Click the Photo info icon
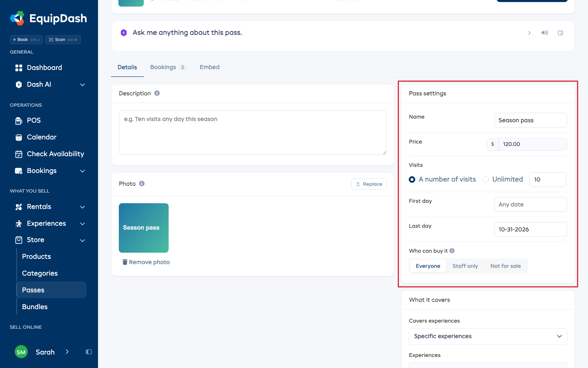This screenshot has width=588, height=368. [x=142, y=184]
